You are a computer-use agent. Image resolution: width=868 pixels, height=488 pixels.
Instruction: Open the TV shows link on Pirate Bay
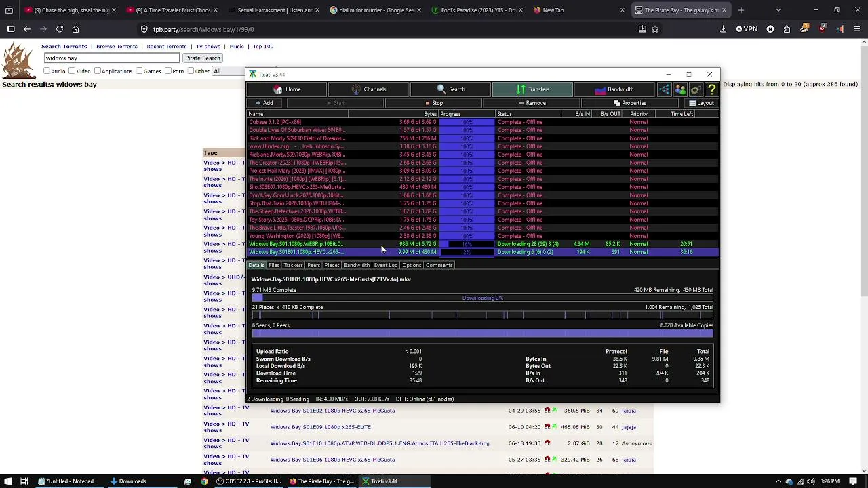pos(208,47)
